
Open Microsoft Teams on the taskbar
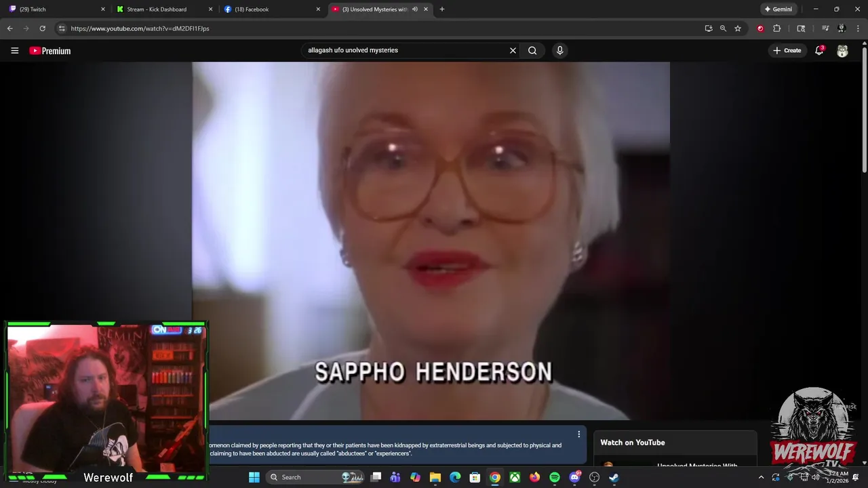click(395, 477)
